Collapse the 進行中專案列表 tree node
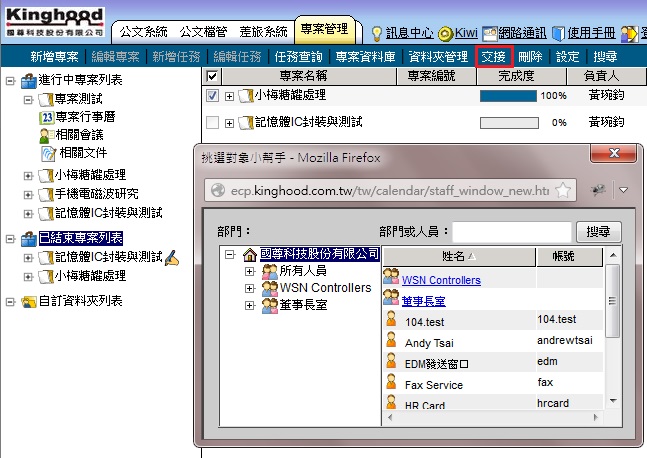The height and width of the screenshot is (458, 647). tap(10, 82)
